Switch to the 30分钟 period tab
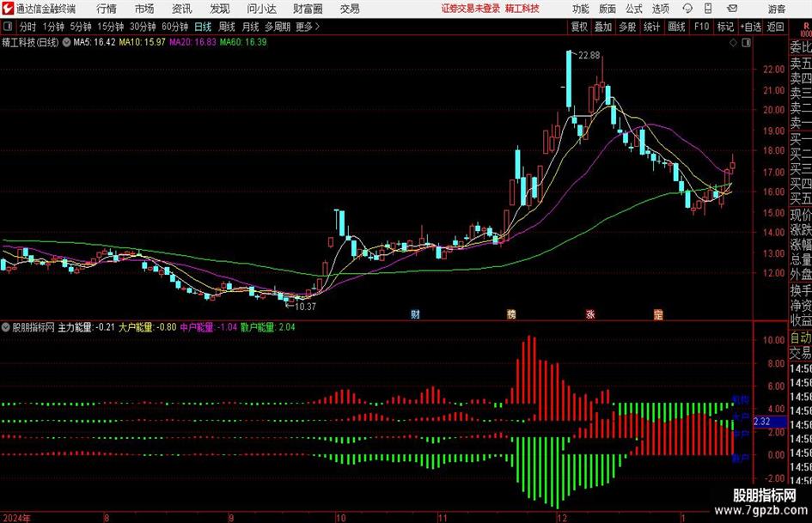Image resolution: width=812 pixels, height=523 pixels. click(143, 27)
